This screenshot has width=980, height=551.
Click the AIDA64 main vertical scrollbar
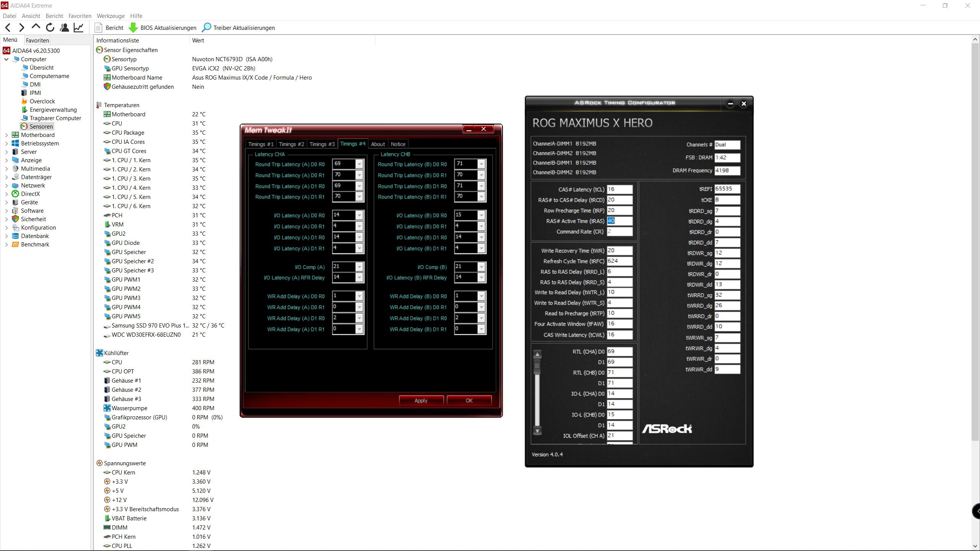coord(975,241)
